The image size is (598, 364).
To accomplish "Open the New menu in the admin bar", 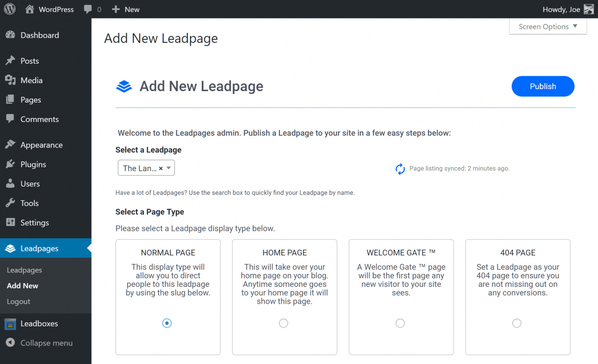I will (125, 9).
